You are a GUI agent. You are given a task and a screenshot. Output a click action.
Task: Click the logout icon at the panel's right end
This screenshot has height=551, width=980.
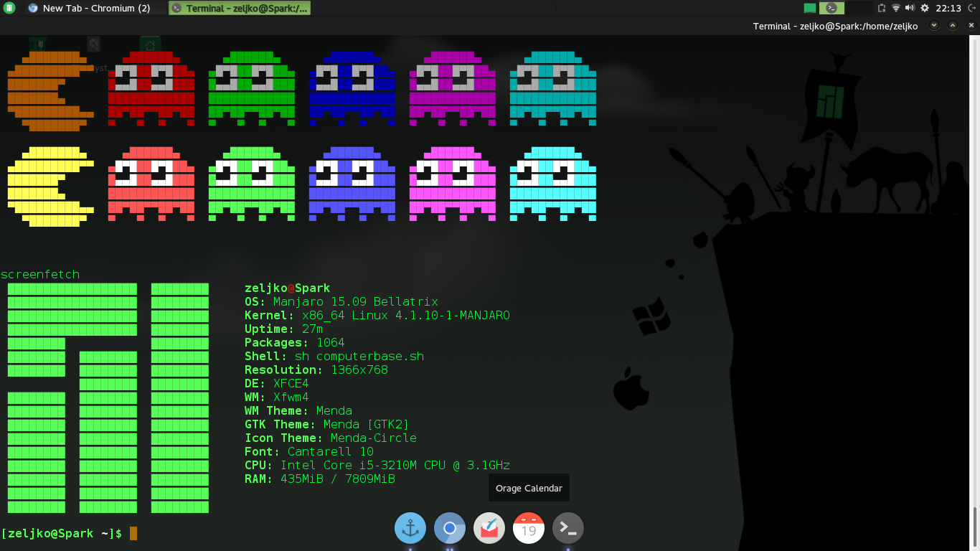tap(971, 9)
